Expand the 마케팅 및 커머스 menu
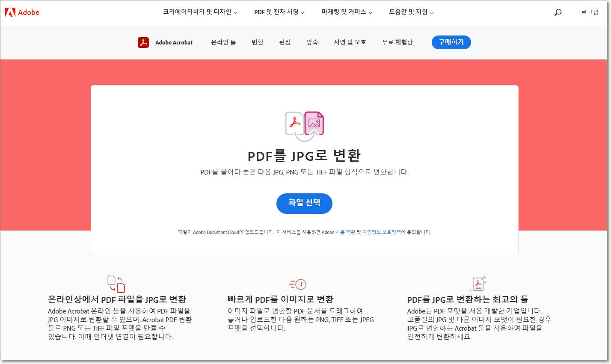The image size is (611, 364). pyautogui.click(x=347, y=12)
